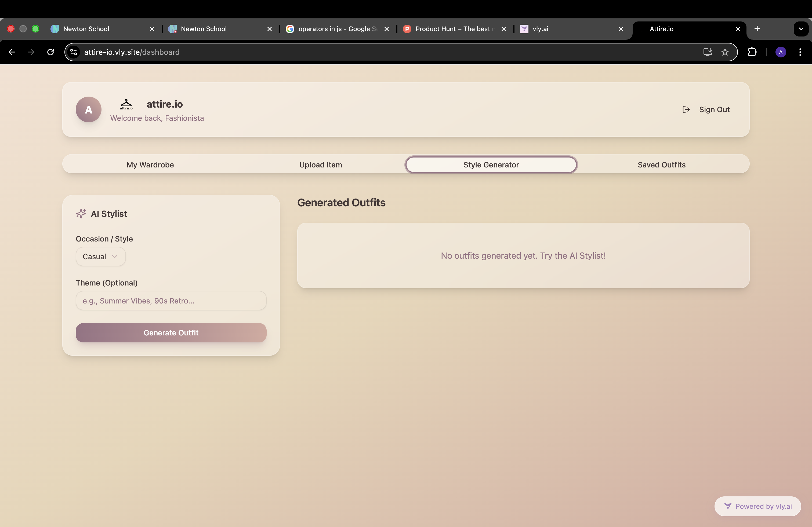Open the browser tab search chevron
812x527 pixels.
coord(801,29)
